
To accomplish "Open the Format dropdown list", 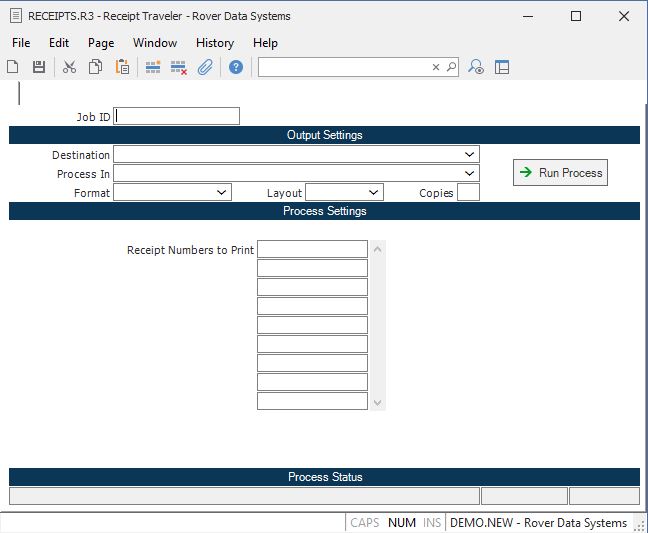I will pos(222,193).
